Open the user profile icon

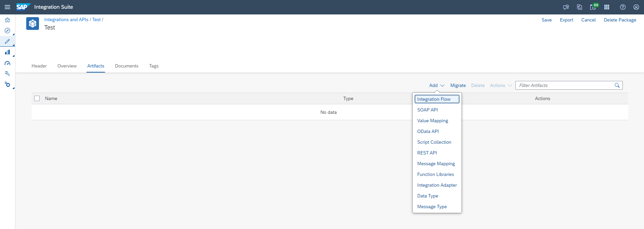point(636,7)
